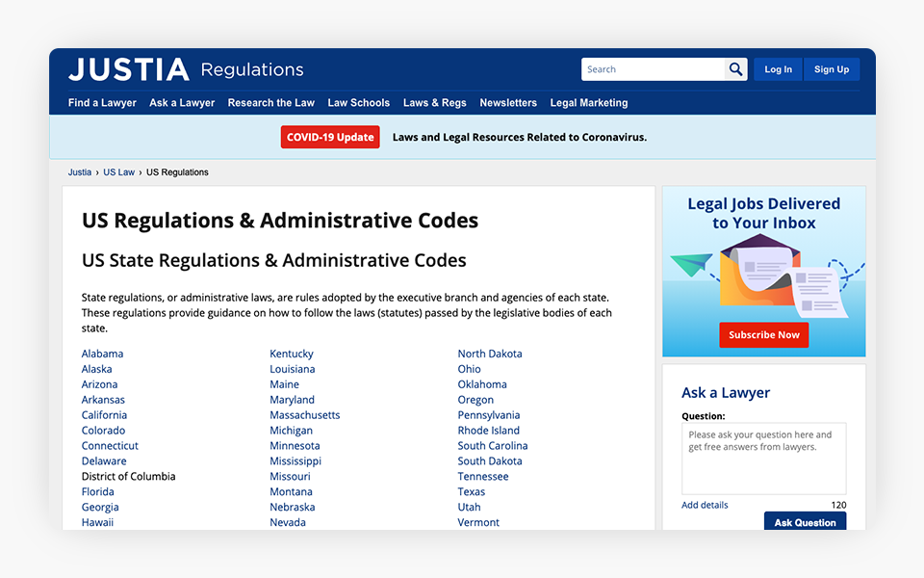Type in the header Search field
Viewport: 924px width, 578px height.
point(653,69)
